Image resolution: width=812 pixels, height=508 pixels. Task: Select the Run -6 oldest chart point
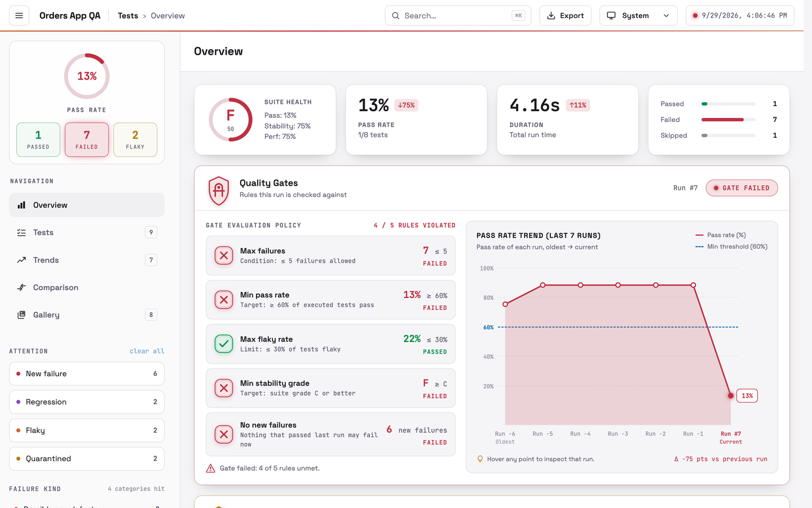coord(505,304)
